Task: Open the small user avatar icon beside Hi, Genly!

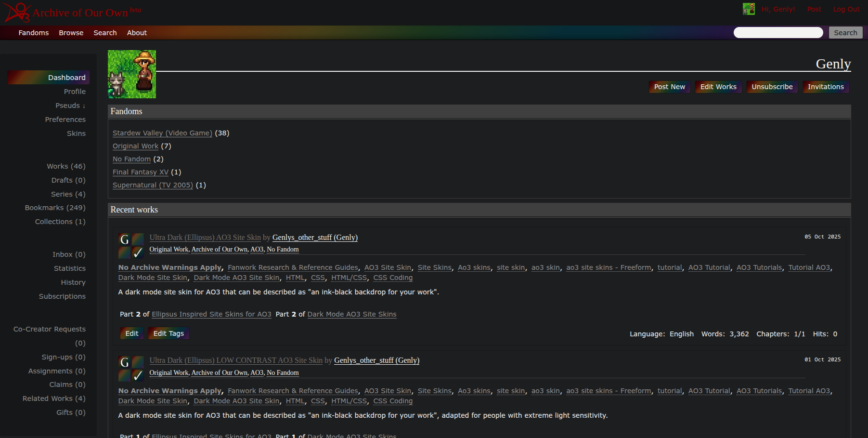Action: [x=749, y=9]
